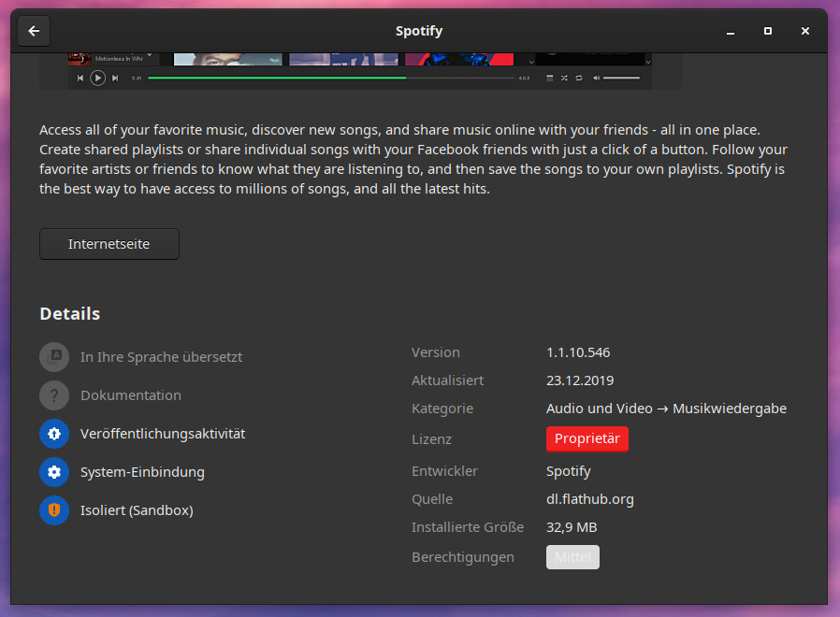Maximize the Spotify details window
Viewport: 840px width, 617px height.
point(768,31)
